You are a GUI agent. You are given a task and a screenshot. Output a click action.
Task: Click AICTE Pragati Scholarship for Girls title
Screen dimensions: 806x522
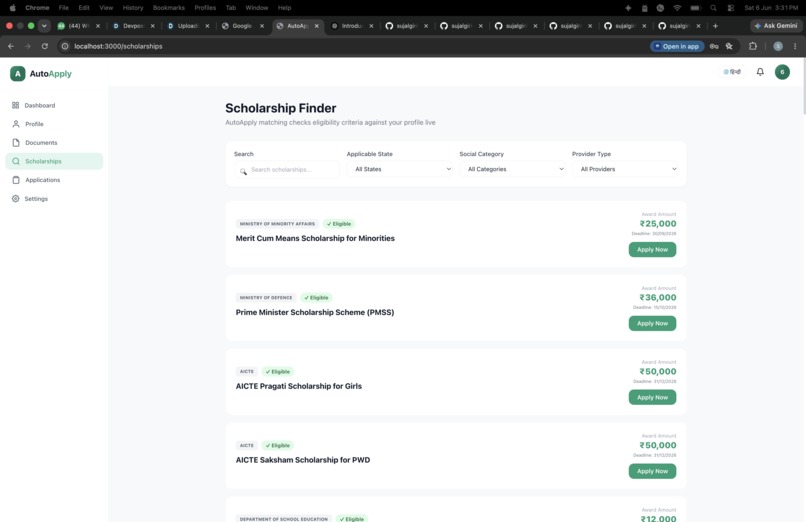299,386
